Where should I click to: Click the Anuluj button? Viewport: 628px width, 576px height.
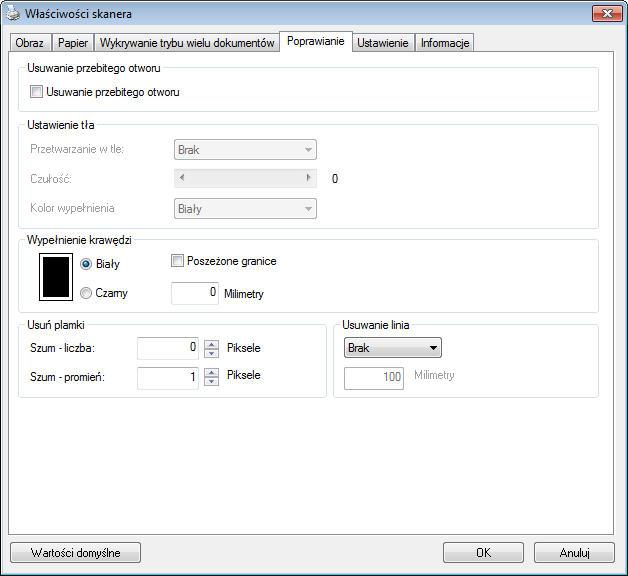point(574,553)
